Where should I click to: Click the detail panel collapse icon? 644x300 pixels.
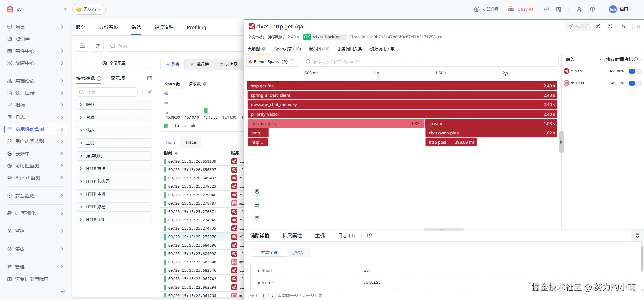pyautogui.click(x=637, y=235)
